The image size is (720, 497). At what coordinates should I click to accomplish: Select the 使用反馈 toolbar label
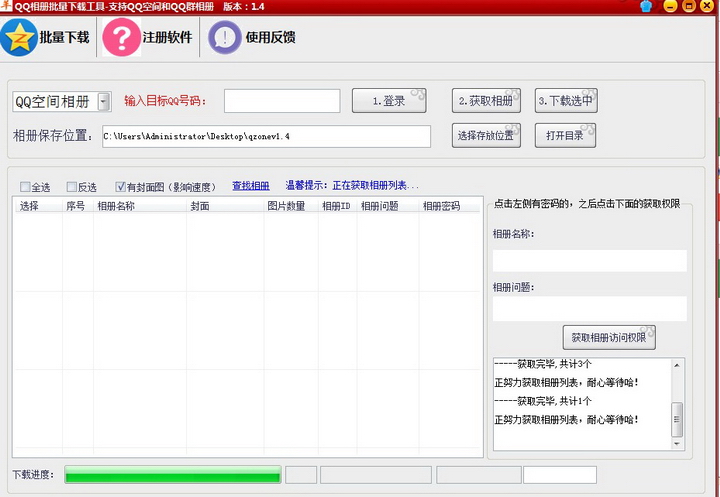coord(270,37)
